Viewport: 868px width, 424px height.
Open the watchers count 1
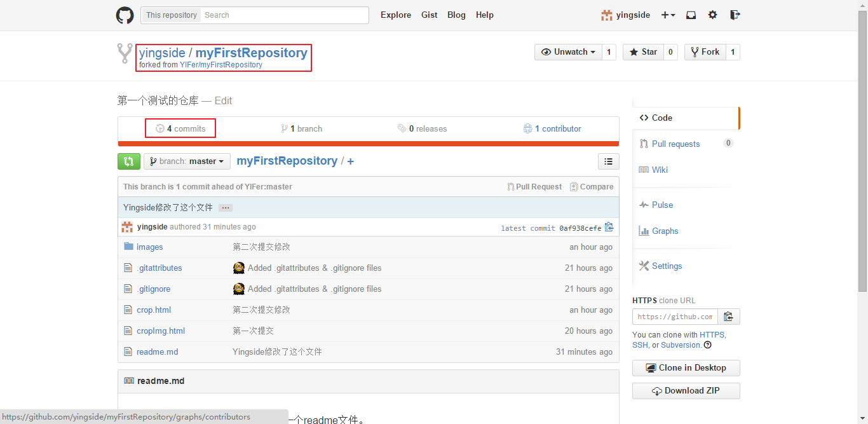609,52
